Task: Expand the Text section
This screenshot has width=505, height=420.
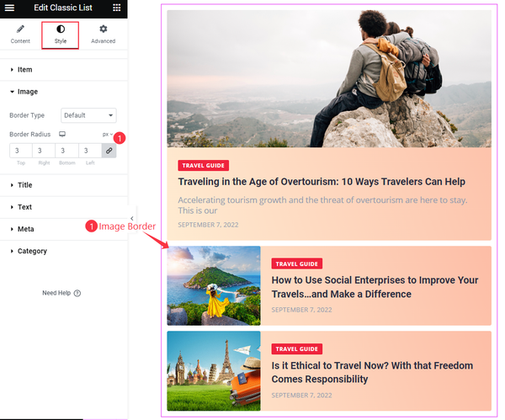Action: [x=64, y=207]
